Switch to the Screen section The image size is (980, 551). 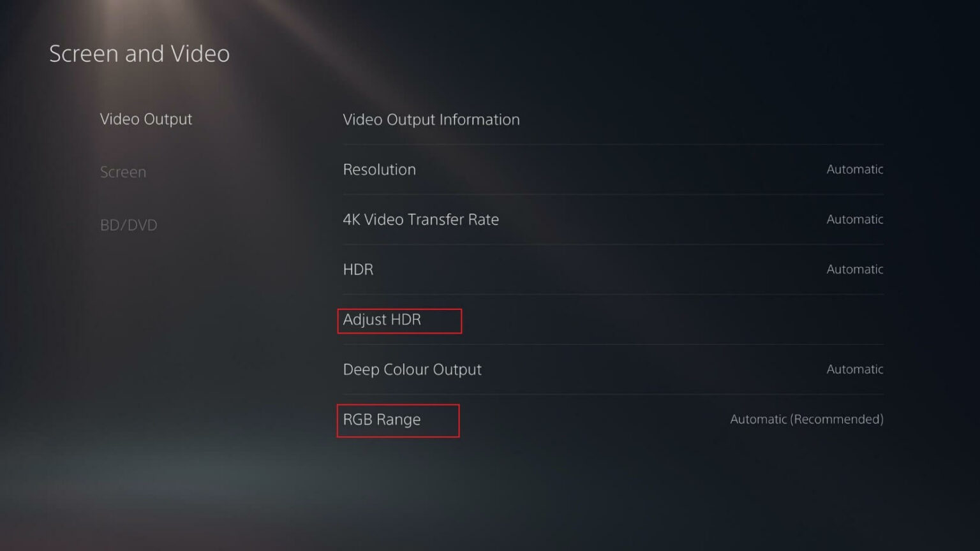click(123, 172)
